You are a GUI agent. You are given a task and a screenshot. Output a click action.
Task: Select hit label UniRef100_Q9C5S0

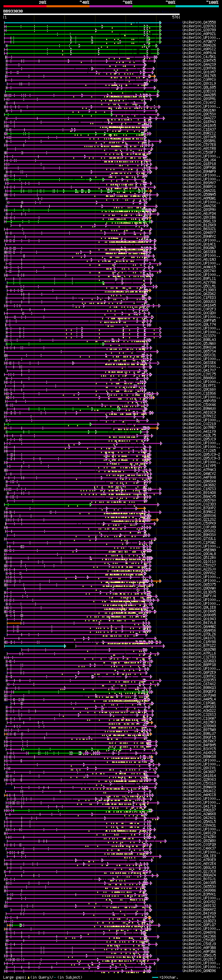point(199,114)
